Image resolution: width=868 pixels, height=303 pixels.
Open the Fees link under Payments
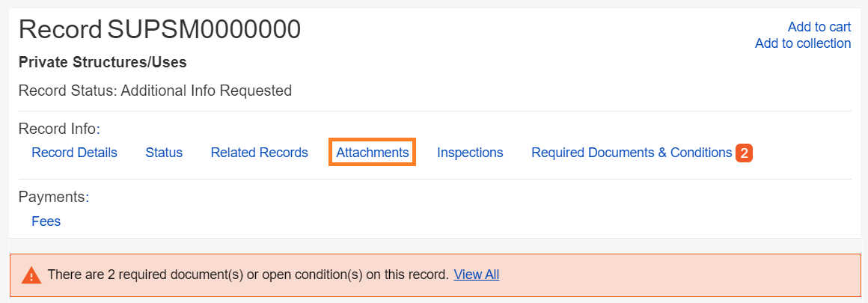click(46, 221)
